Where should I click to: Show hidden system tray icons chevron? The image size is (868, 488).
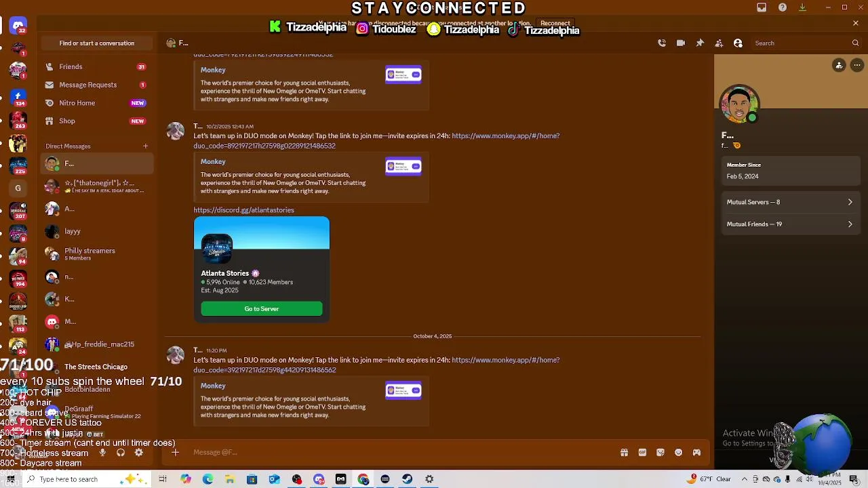[745, 479]
